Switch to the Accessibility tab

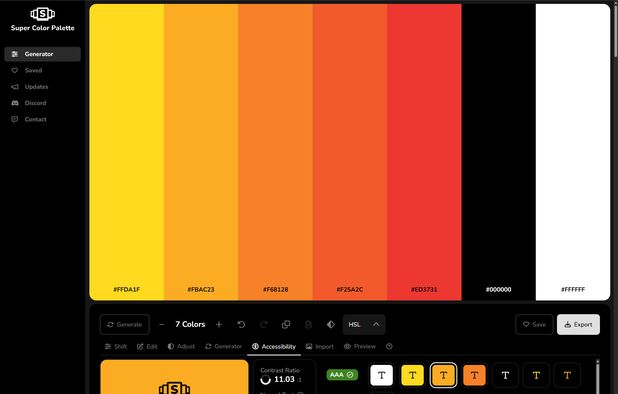point(274,347)
